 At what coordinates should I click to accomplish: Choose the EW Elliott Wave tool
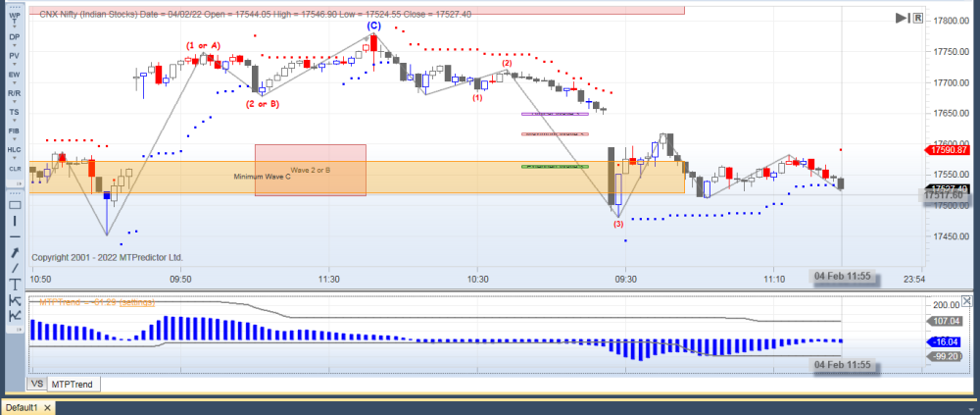14,74
